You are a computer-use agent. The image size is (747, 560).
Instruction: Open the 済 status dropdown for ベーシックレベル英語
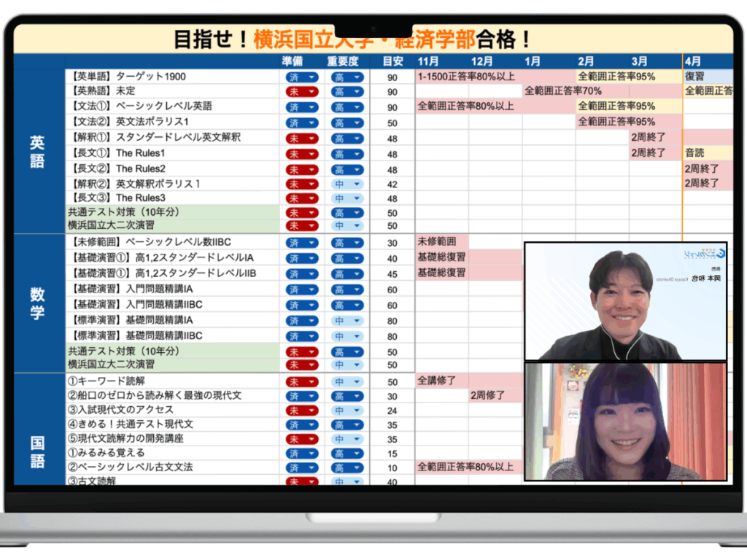[x=301, y=106]
